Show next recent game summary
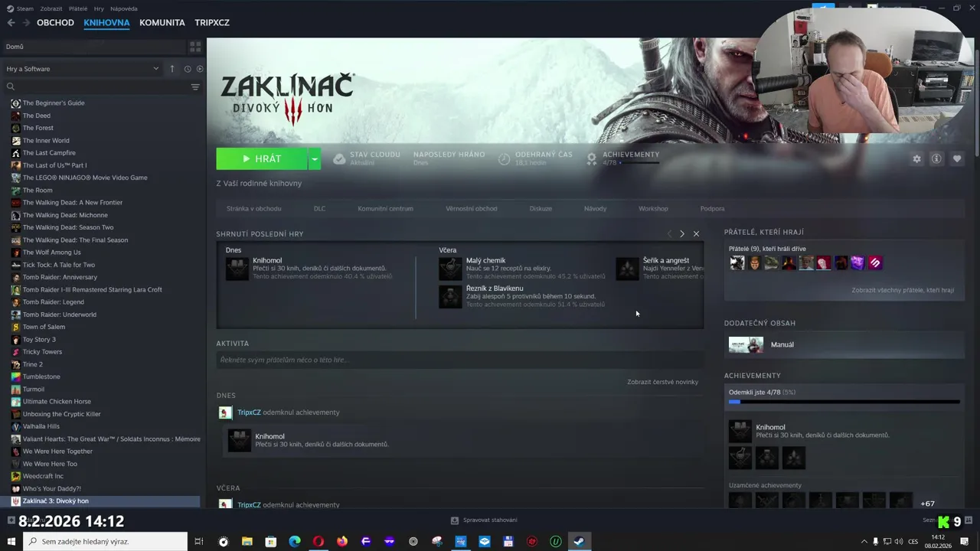 (x=682, y=233)
